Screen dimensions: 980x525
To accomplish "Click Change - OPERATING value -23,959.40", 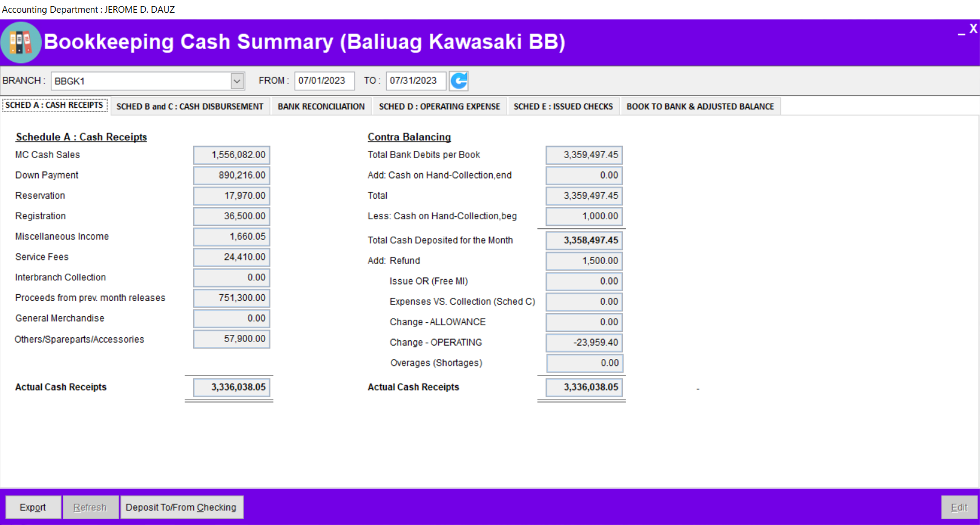I will tap(584, 343).
